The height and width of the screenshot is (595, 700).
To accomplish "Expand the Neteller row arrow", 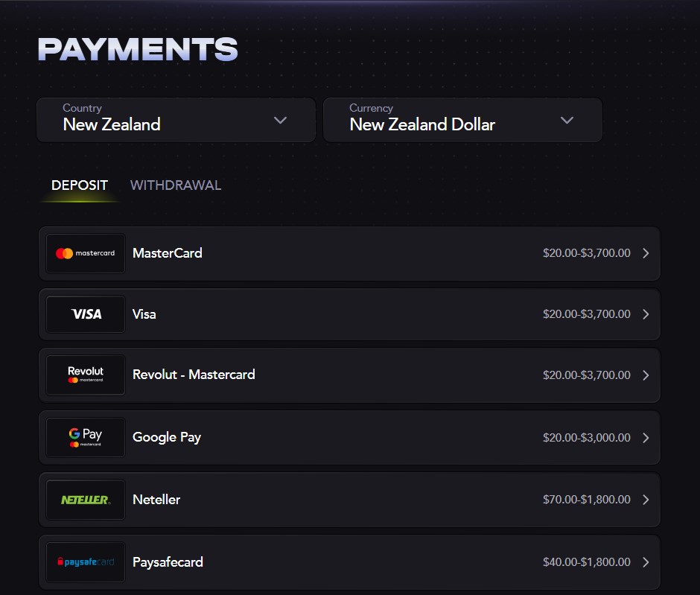I will 646,500.
